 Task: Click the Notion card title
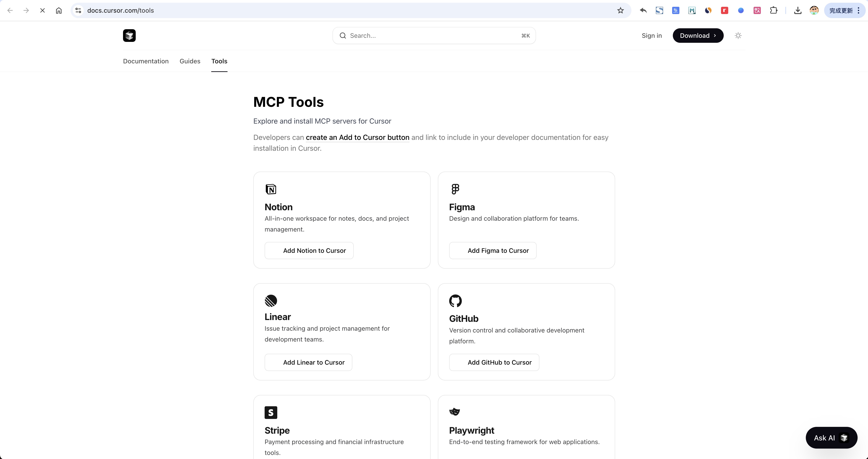click(x=279, y=207)
